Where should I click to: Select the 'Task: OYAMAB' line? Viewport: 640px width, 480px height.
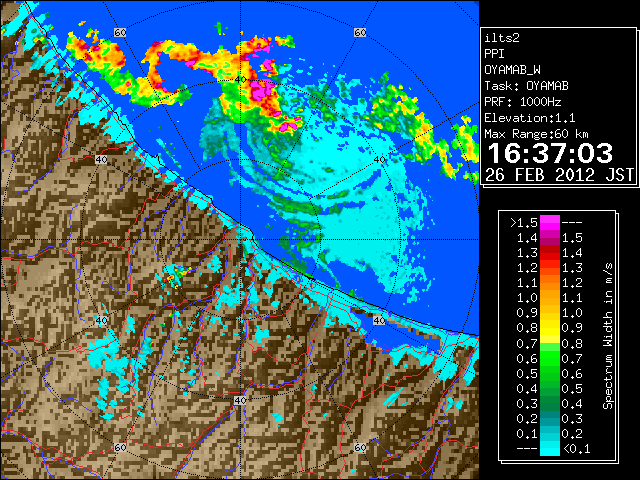[x=526, y=86]
